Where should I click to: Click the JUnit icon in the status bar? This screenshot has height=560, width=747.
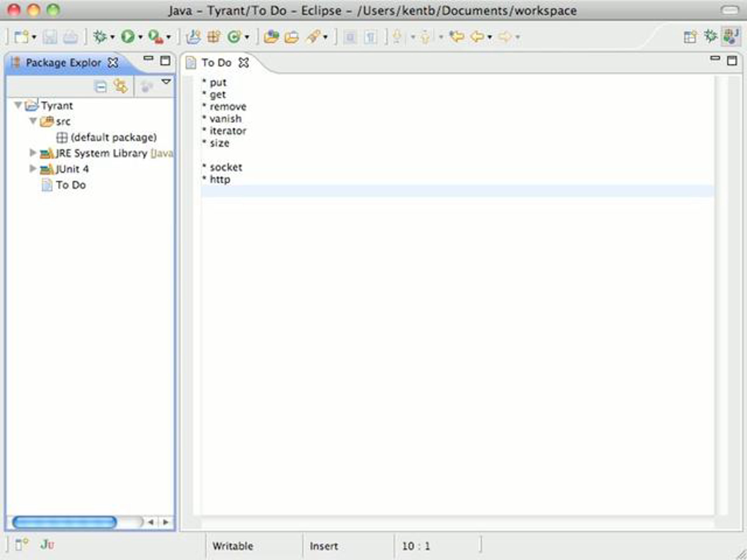coord(47,544)
